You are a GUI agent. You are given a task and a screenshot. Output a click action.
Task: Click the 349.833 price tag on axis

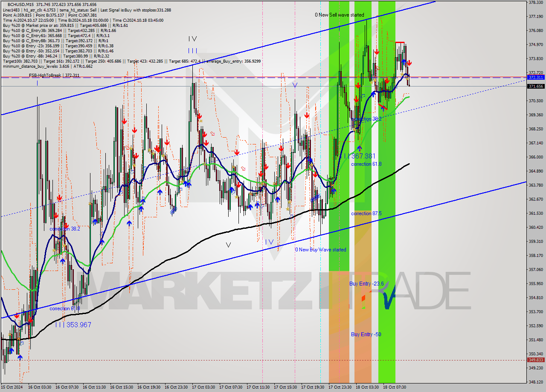[536, 360]
